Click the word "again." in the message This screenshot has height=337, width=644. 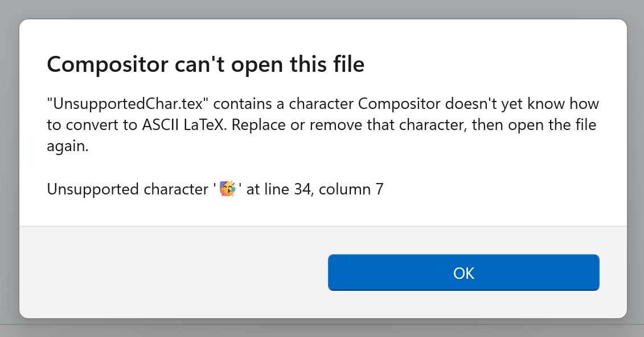(68, 145)
